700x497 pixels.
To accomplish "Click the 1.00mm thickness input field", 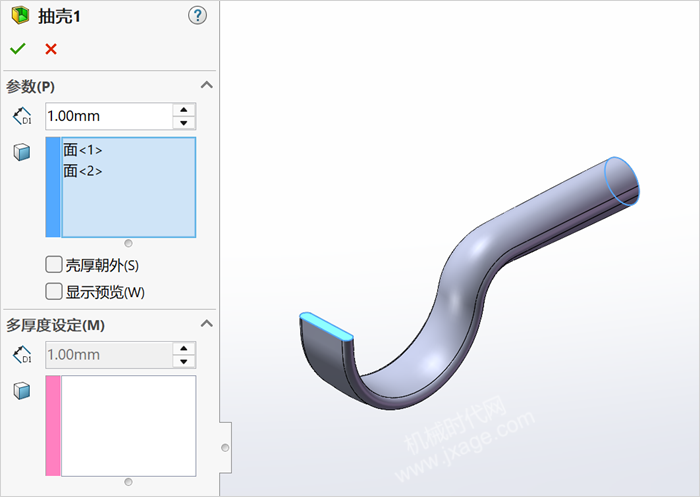I will coord(107,116).
